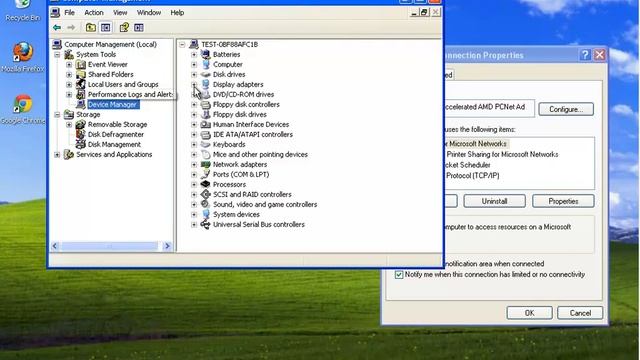The height and width of the screenshot is (360, 640).
Task: Select Performance Logs and Alerts item
Action: (x=130, y=94)
